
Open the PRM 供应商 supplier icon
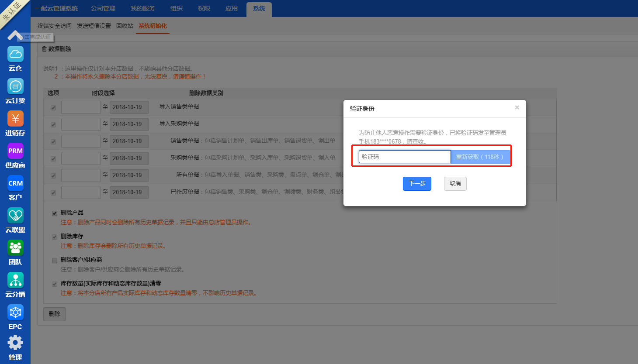(x=15, y=151)
